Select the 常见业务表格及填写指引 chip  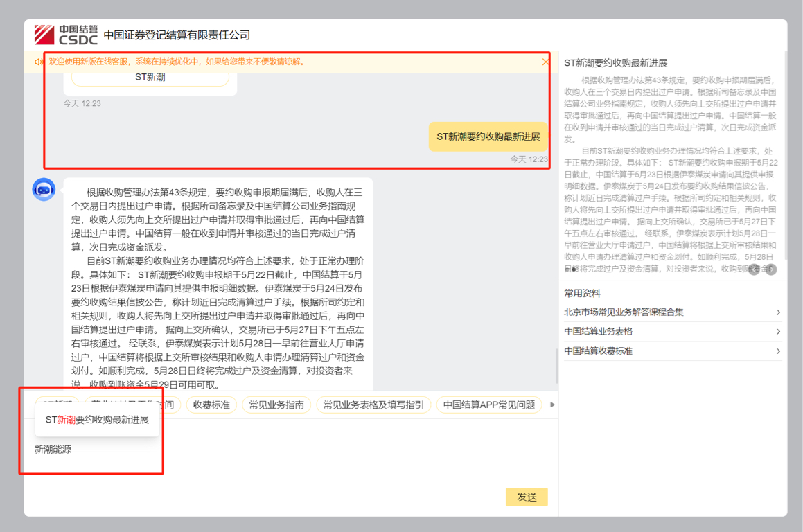pos(373,405)
